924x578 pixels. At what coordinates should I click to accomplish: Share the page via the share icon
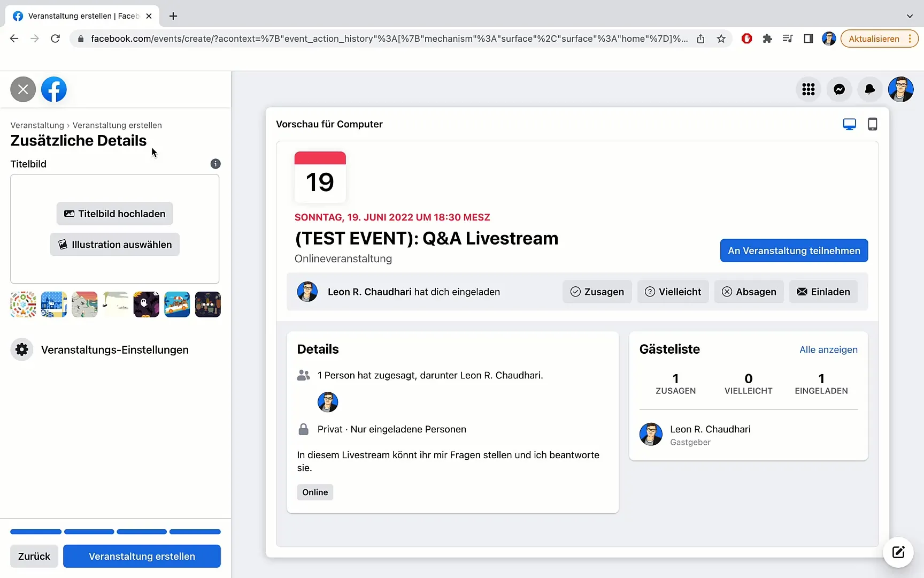(700, 39)
